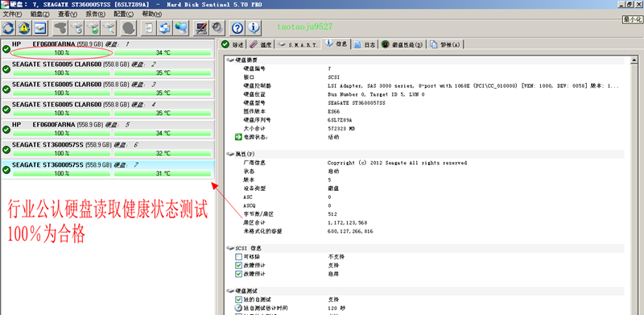Open the report document toolbar icon

click(x=149, y=28)
